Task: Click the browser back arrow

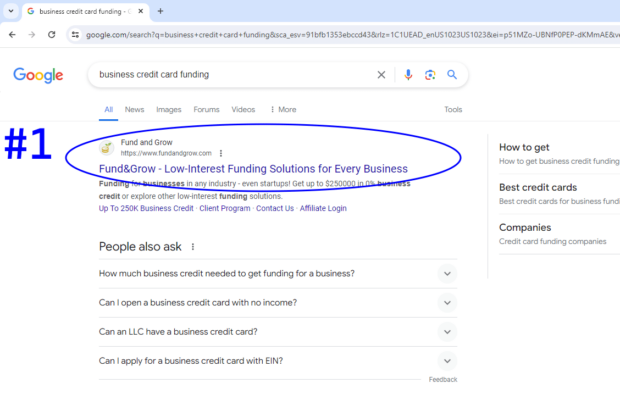Action: (x=12, y=34)
